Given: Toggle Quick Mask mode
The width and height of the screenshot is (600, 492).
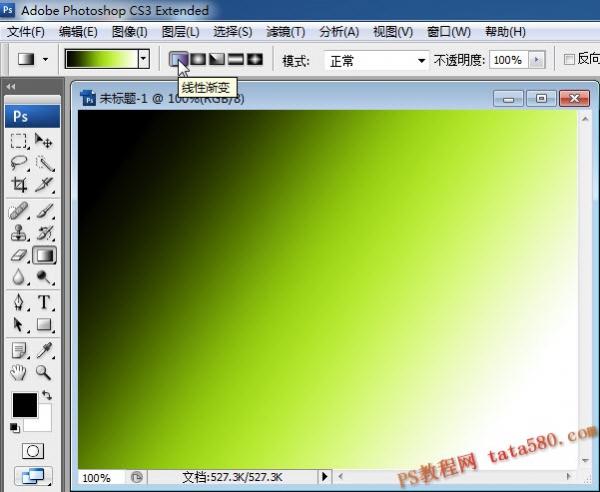Looking at the screenshot, I should click(x=33, y=451).
